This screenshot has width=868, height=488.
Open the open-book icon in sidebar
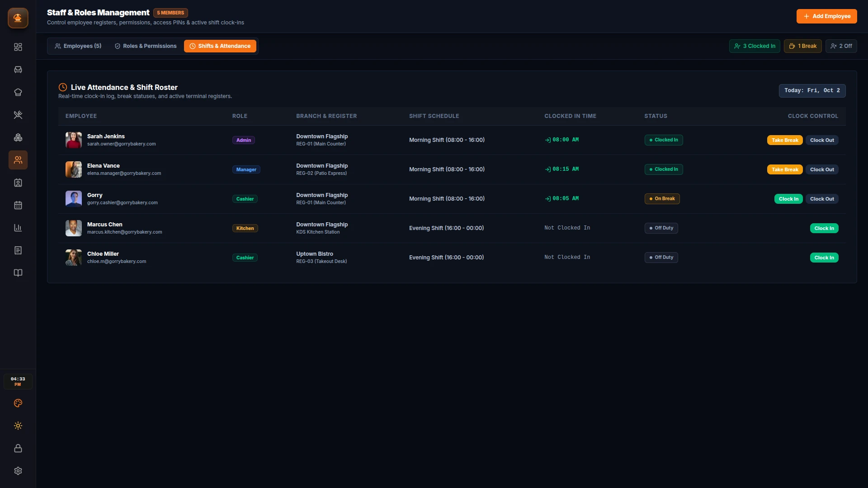[x=18, y=273]
